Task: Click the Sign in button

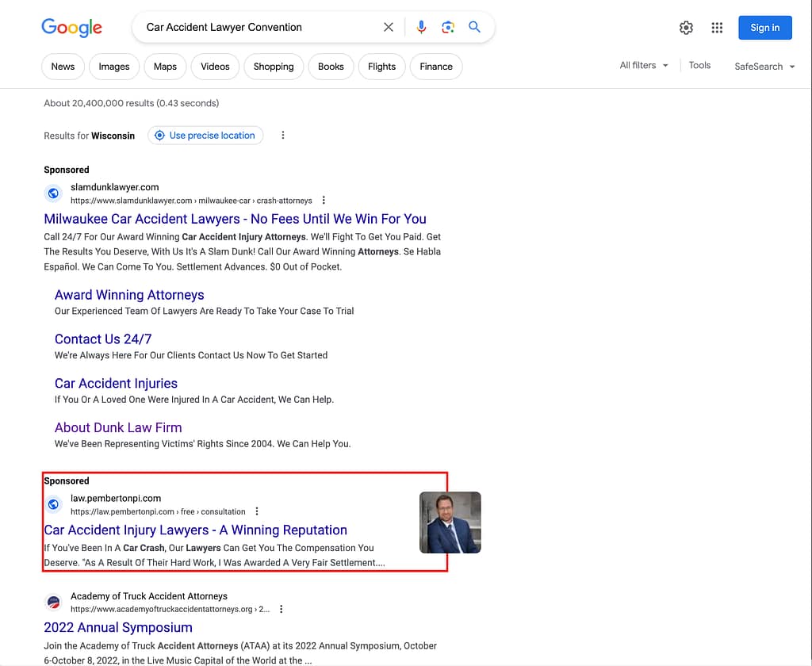Action: 765,28
